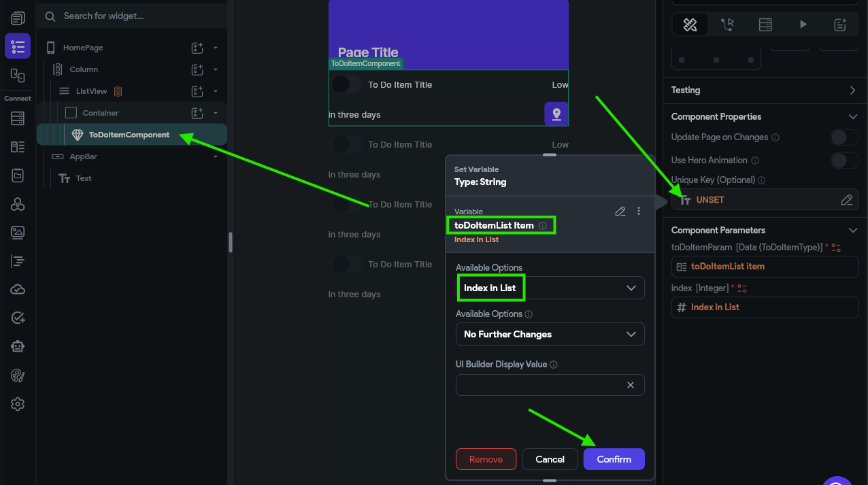Screen dimensions: 868x485
Task: Select the Container tree item
Action: [132, 113]
